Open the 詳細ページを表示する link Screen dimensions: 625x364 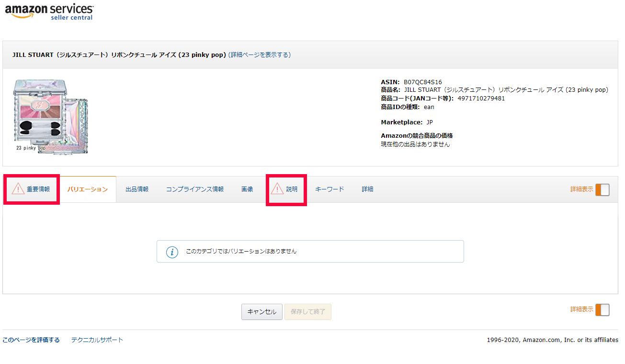(260, 55)
